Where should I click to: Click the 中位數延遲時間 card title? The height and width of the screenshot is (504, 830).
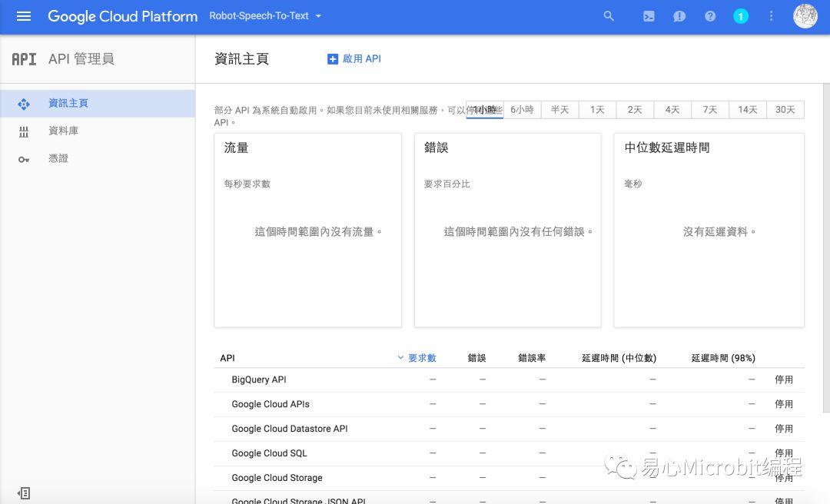tap(667, 148)
